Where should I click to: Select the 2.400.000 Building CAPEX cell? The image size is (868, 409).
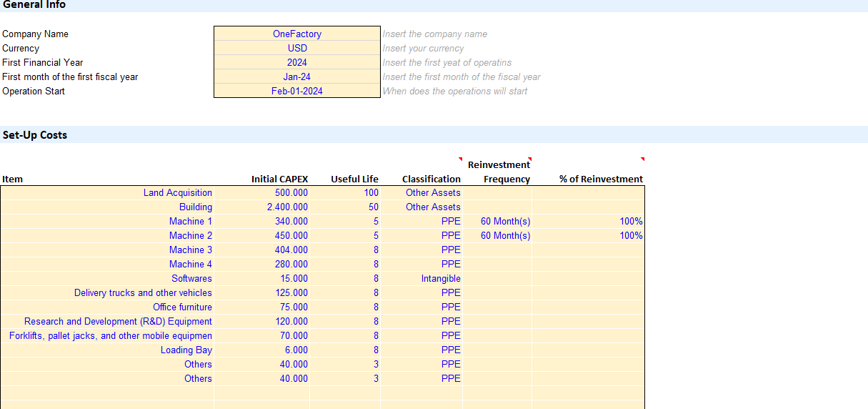pyautogui.click(x=262, y=207)
